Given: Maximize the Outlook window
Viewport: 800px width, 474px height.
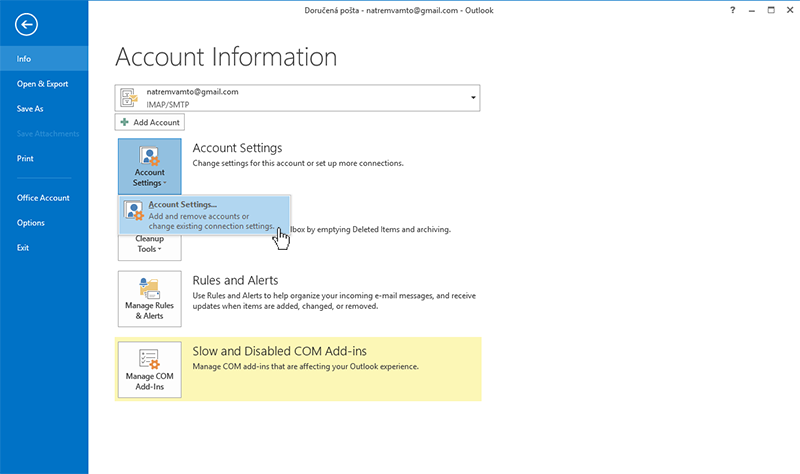Looking at the screenshot, I should tap(771, 10).
